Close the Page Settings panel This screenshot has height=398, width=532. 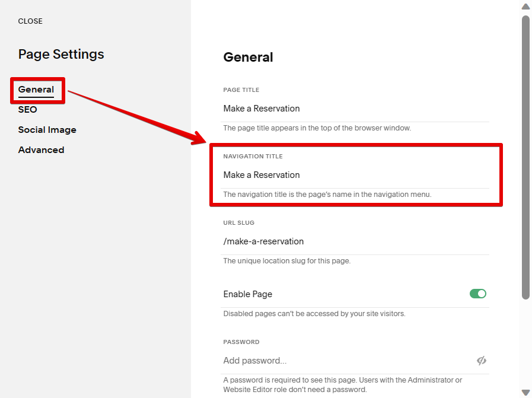(x=30, y=21)
